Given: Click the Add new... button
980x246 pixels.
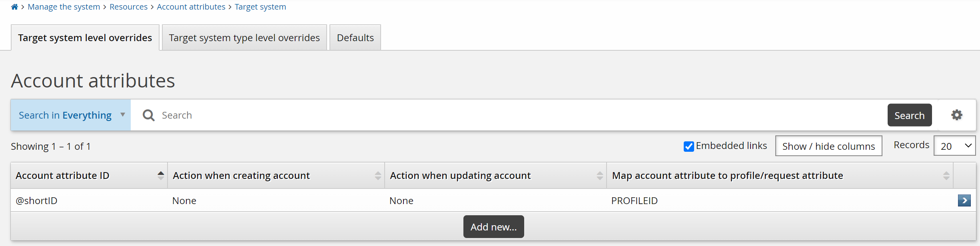Looking at the screenshot, I should pyautogui.click(x=493, y=227).
